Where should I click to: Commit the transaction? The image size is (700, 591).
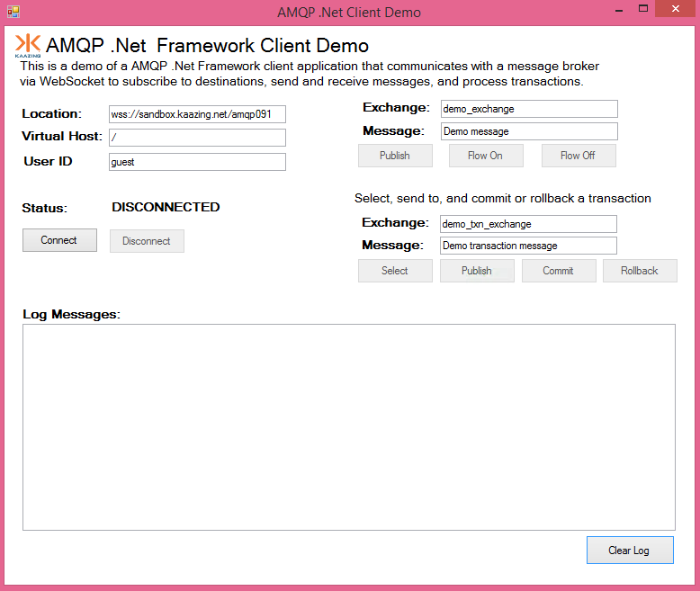click(x=559, y=271)
